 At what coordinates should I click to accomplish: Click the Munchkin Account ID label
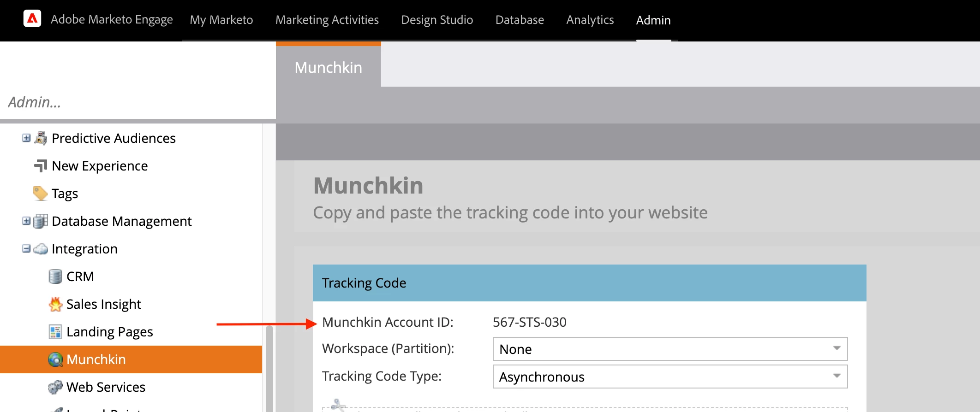click(x=388, y=322)
